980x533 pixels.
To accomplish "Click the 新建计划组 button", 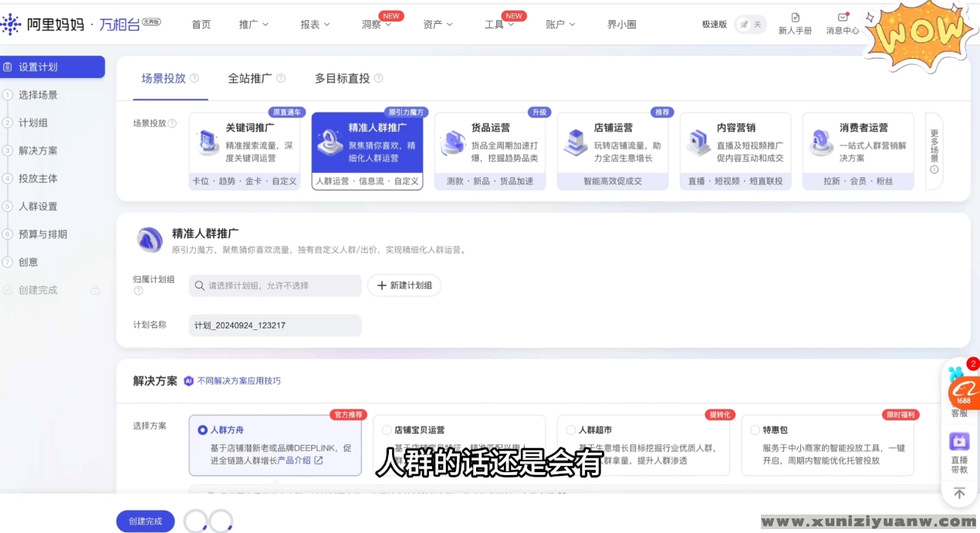I will [404, 285].
